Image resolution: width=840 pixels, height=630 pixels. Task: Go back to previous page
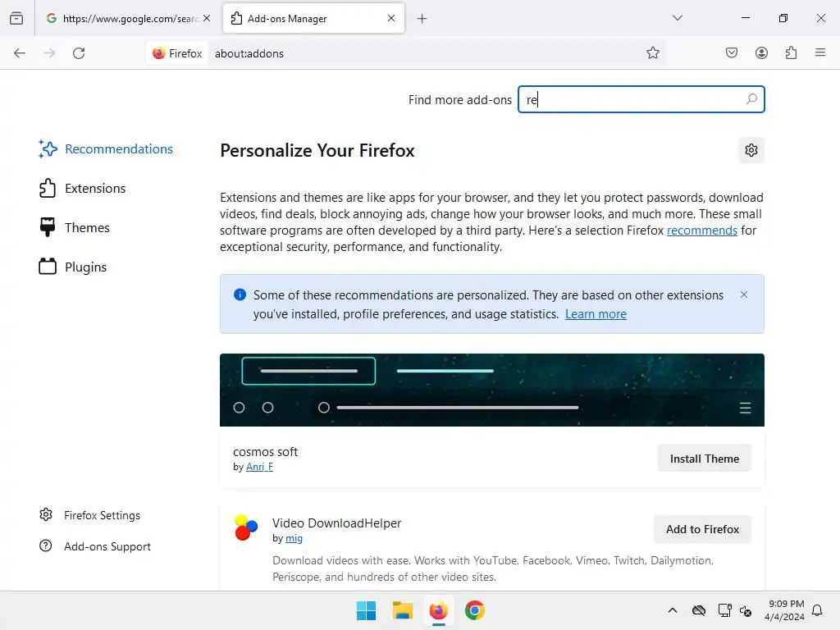(x=20, y=53)
